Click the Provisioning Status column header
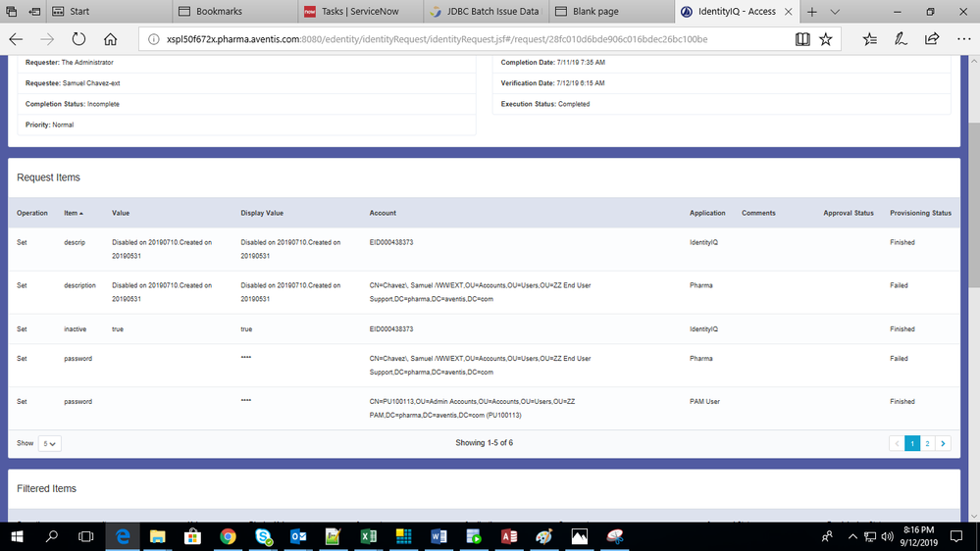The height and width of the screenshot is (551, 980). (920, 213)
